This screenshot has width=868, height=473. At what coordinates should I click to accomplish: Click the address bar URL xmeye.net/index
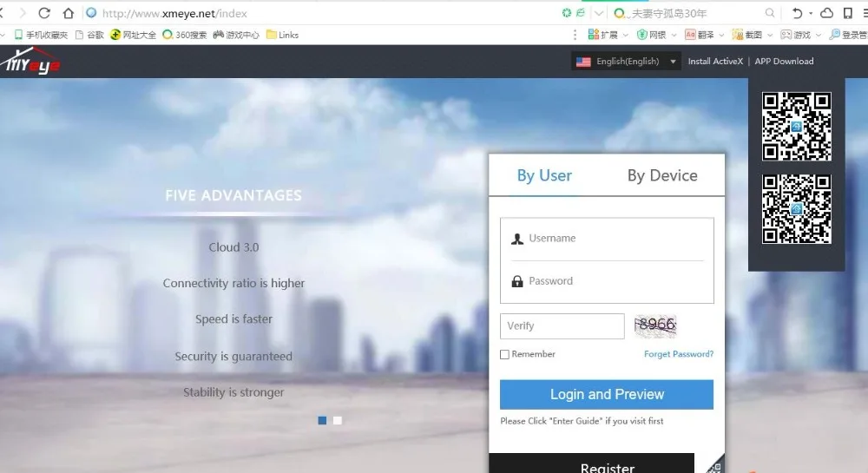pyautogui.click(x=174, y=13)
